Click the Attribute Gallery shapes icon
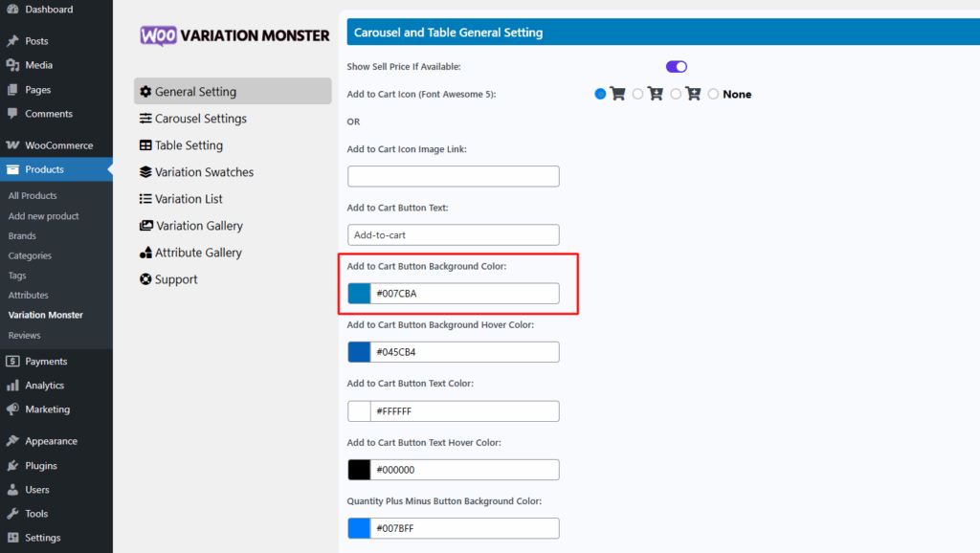The image size is (980, 553). (145, 253)
